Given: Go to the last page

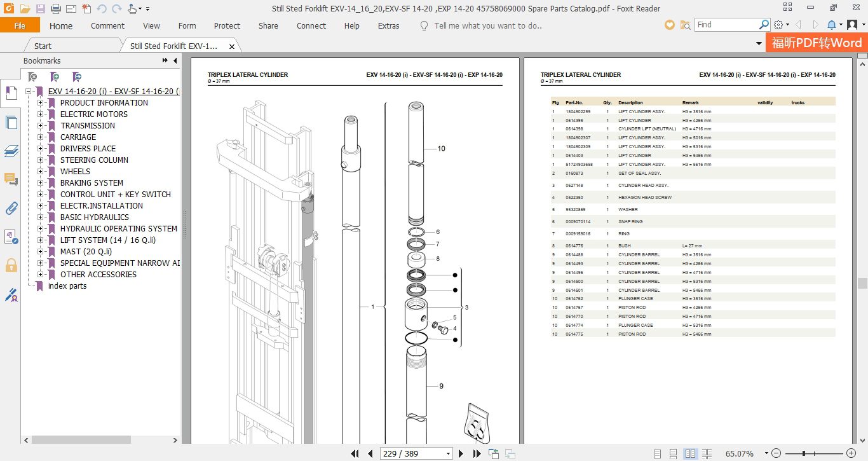Looking at the screenshot, I should click(477, 453).
